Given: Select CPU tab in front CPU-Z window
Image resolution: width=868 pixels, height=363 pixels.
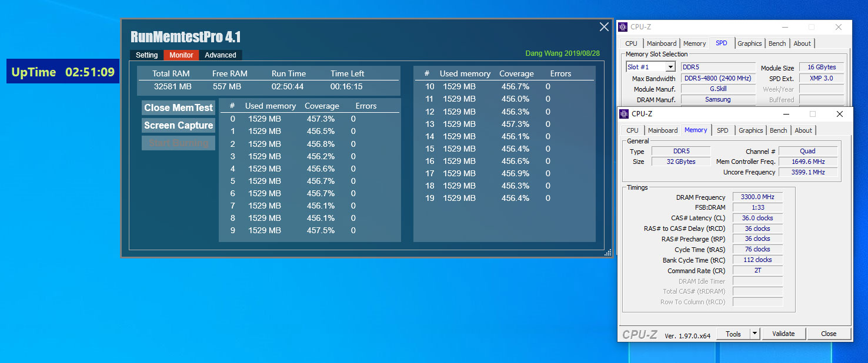Looking at the screenshot, I should (632, 130).
